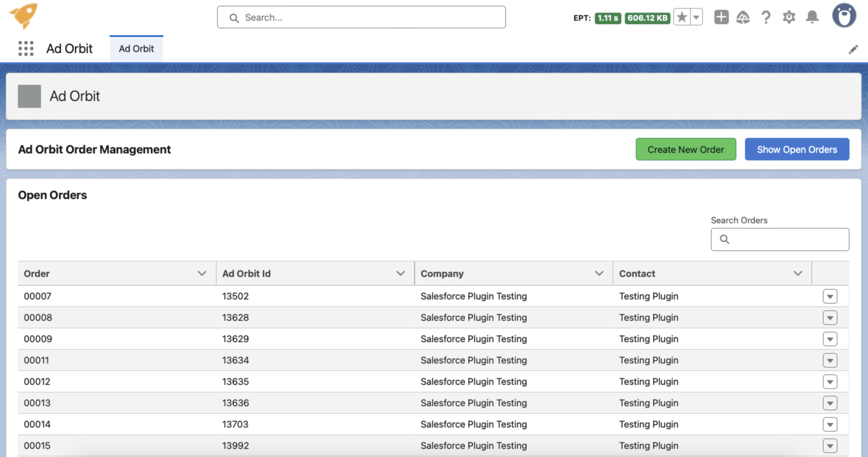Open the Ad Orbit Id column chevron
The height and width of the screenshot is (457, 868).
click(x=400, y=273)
